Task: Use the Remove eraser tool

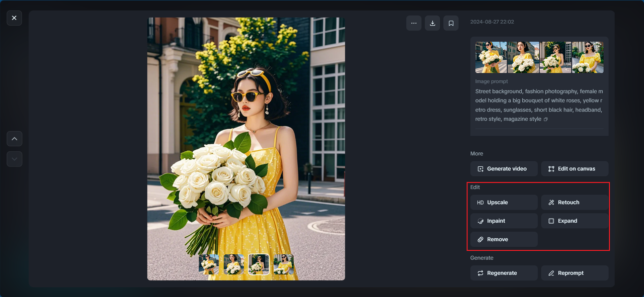Action: pyautogui.click(x=504, y=239)
